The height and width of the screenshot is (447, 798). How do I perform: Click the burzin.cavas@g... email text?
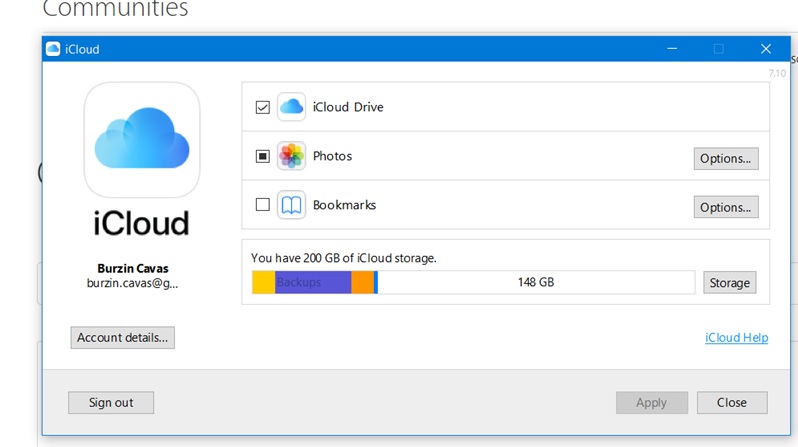click(x=132, y=283)
